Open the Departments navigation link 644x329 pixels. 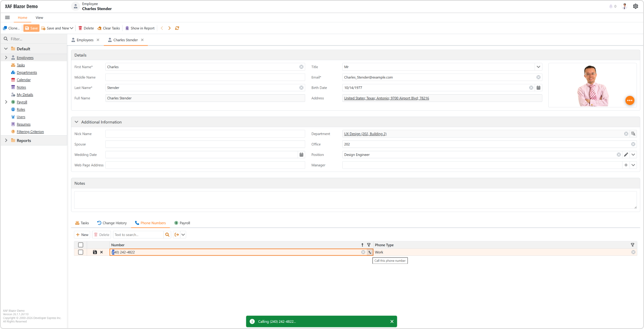(27, 73)
